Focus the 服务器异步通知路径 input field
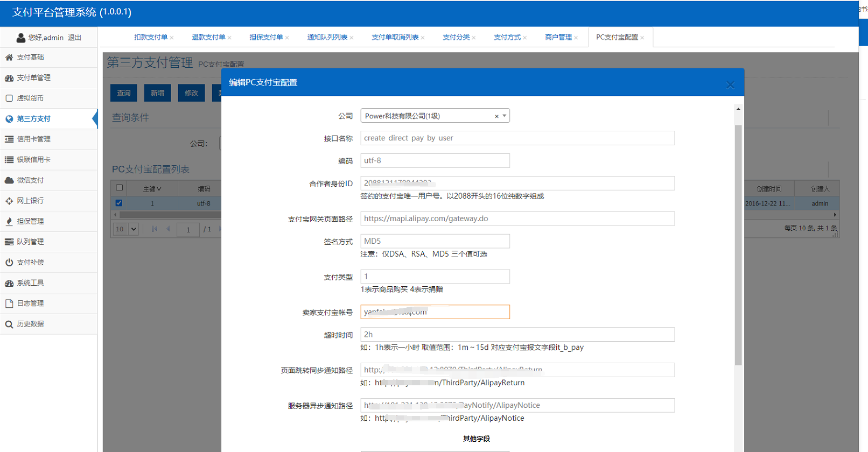Image resolution: width=868 pixels, height=452 pixels. 517,405
